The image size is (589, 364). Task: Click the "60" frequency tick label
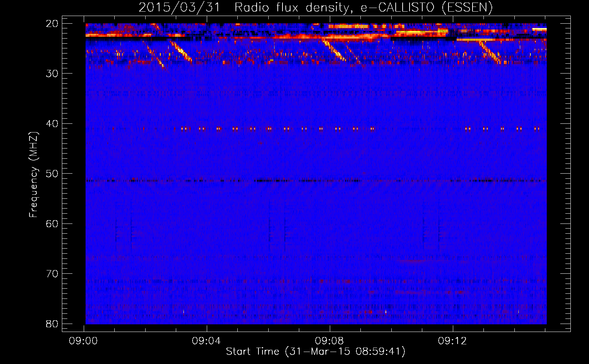(52, 224)
